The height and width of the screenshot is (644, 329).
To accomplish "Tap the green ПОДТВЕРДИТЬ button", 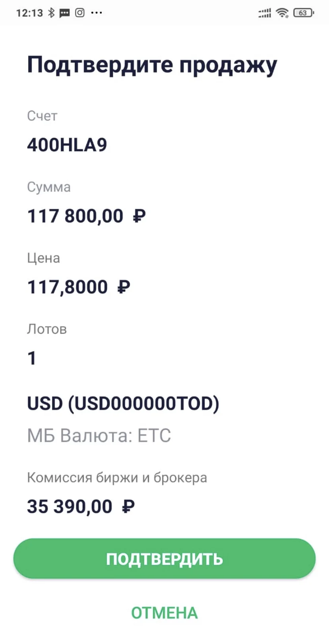I will [164, 559].
